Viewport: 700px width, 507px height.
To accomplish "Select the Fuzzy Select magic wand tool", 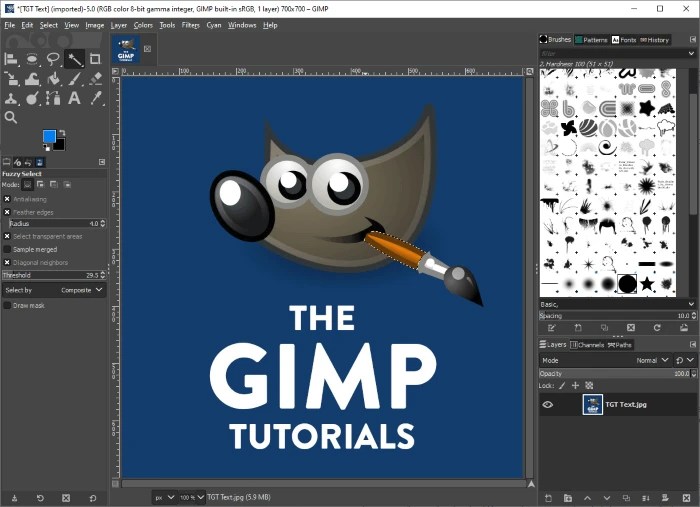I will tap(75, 59).
